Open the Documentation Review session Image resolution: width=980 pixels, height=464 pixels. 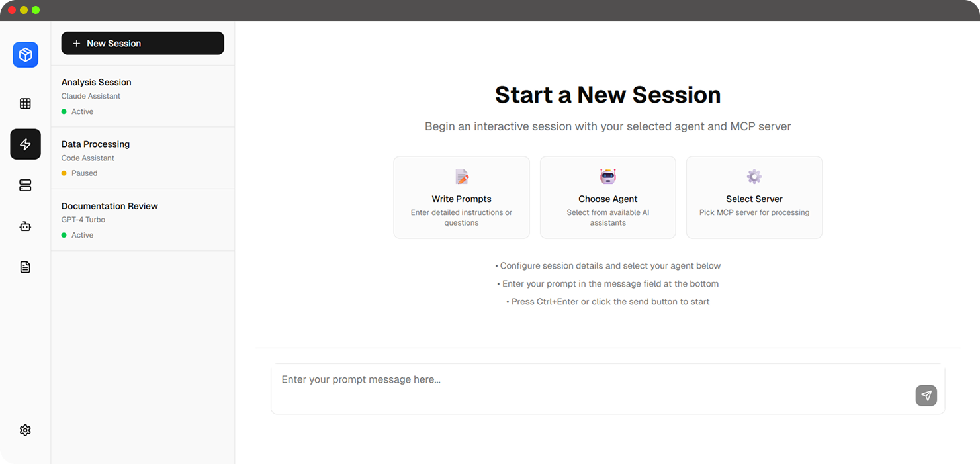(142, 220)
